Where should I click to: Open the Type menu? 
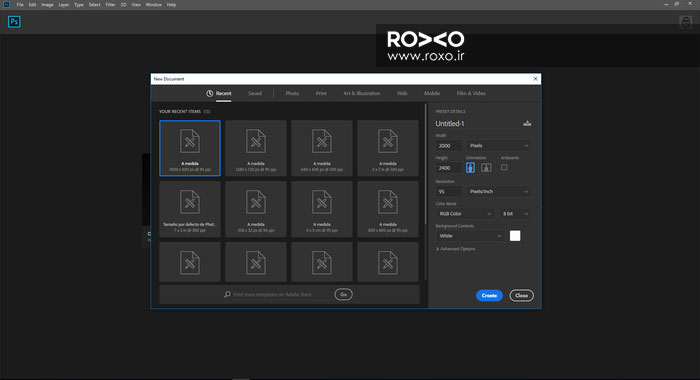(x=79, y=4)
